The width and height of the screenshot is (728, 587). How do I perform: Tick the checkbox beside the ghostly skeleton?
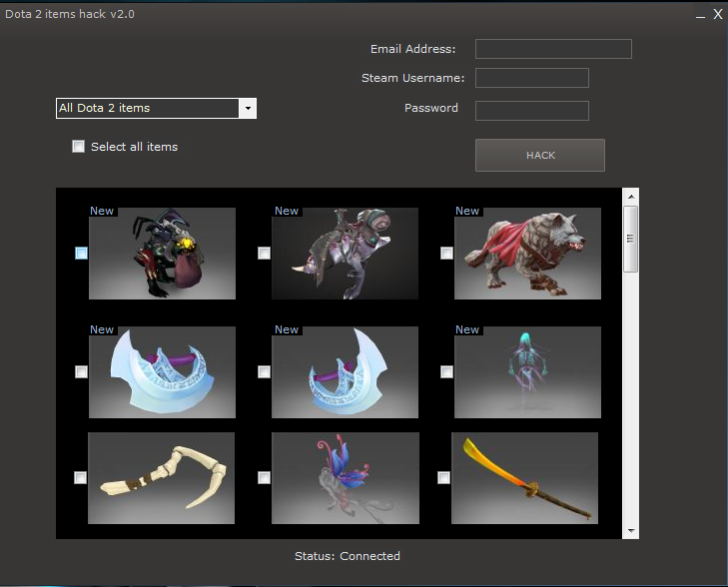click(x=446, y=371)
